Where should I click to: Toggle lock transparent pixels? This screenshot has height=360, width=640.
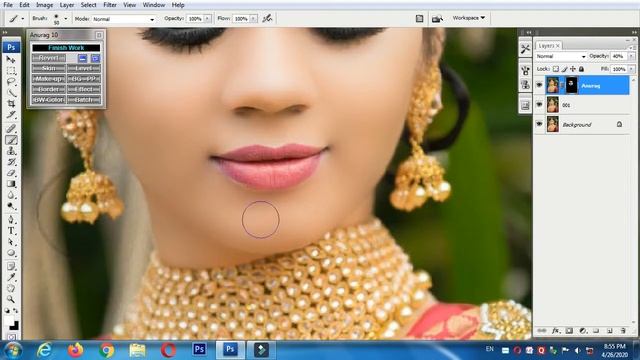[556, 69]
